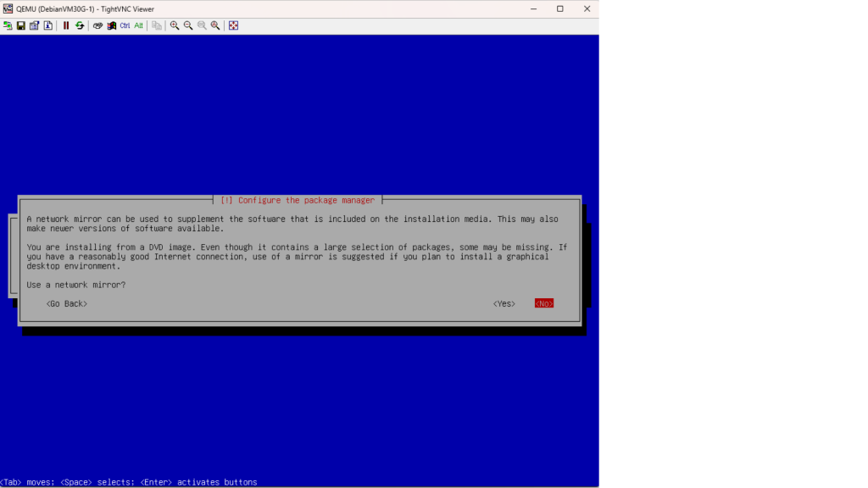Choose <No> for the network mirror prompt

[x=543, y=303]
